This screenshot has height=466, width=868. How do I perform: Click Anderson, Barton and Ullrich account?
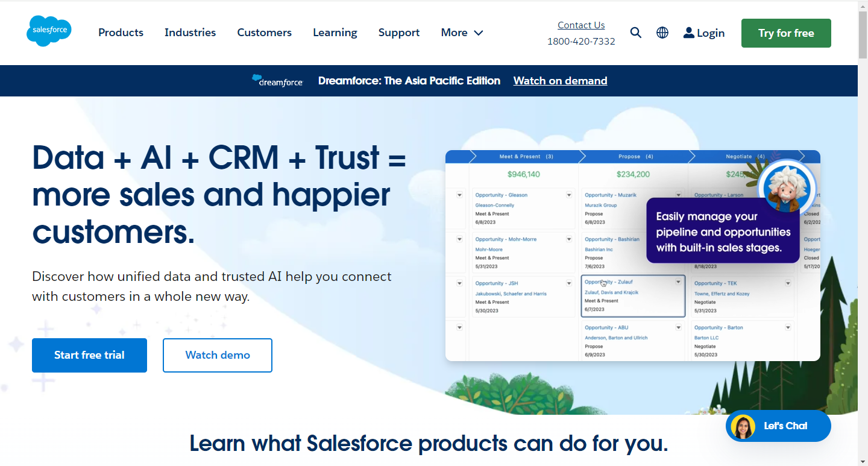coord(616,338)
